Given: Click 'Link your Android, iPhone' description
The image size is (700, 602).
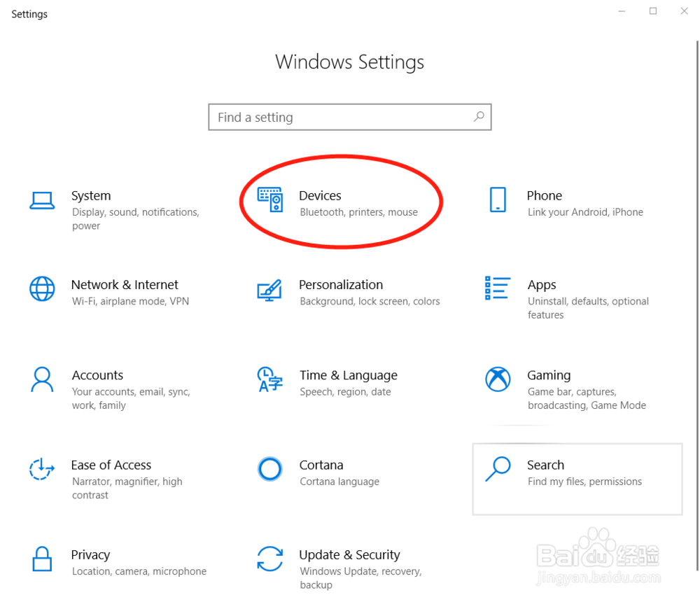Looking at the screenshot, I should 585,212.
